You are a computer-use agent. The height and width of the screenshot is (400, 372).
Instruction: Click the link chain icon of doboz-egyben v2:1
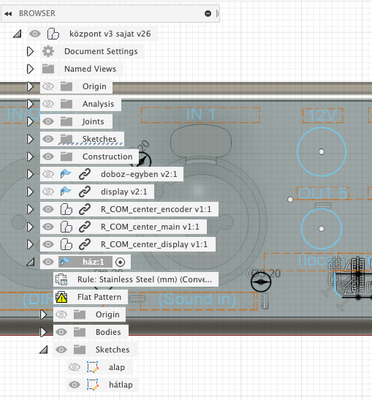[85, 174]
